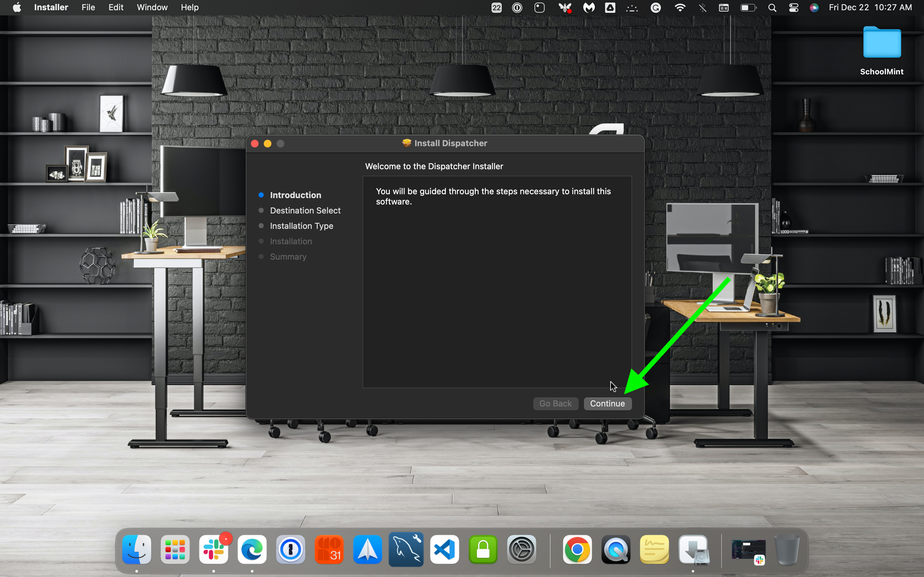The height and width of the screenshot is (577, 924).
Task: Open Control Center in menu bar
Action: point(793,7)
